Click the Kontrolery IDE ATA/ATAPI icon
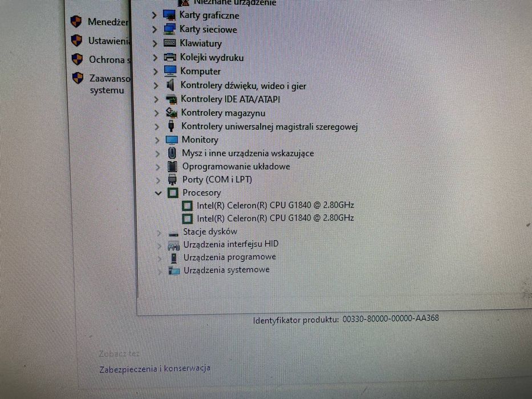Image resolution: width=532 pixels, height=399 pixels. [x=171, y=99]
